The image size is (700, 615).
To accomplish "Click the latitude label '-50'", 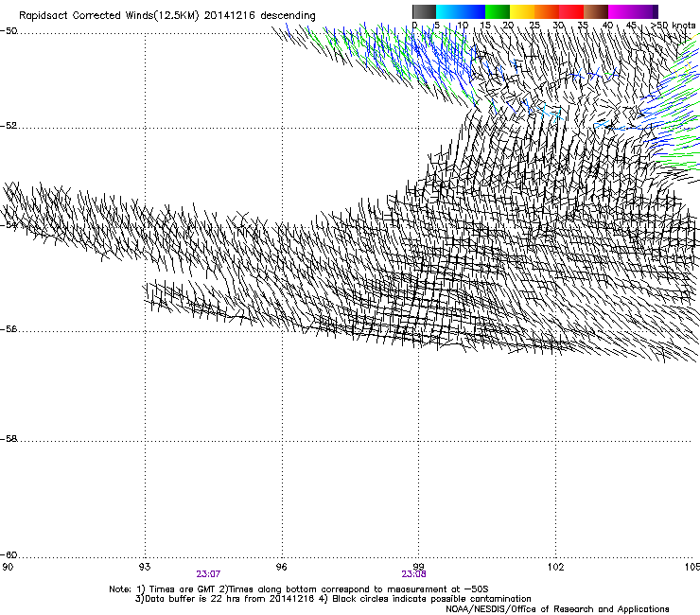I will pos(9,31).
